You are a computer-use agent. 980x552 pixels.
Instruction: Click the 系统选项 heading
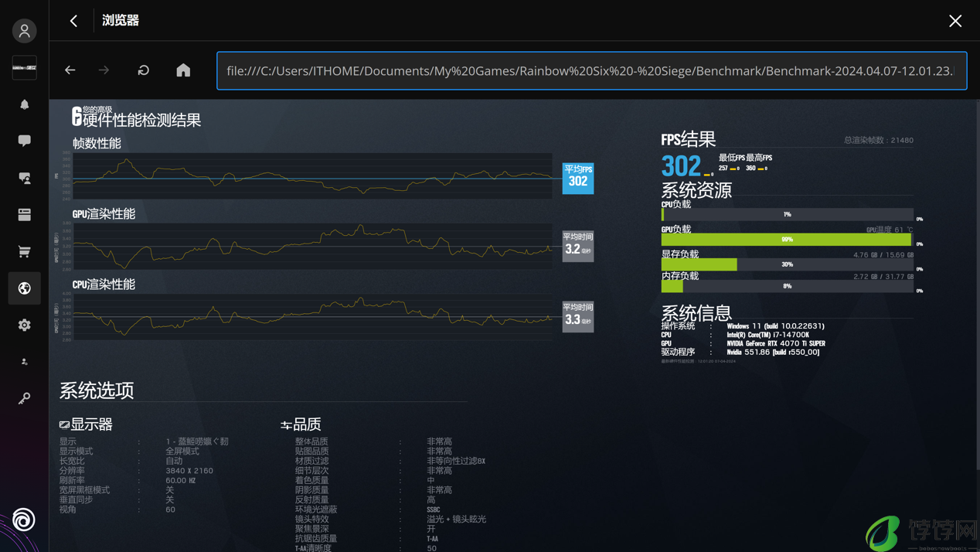(x=97, y=390)
